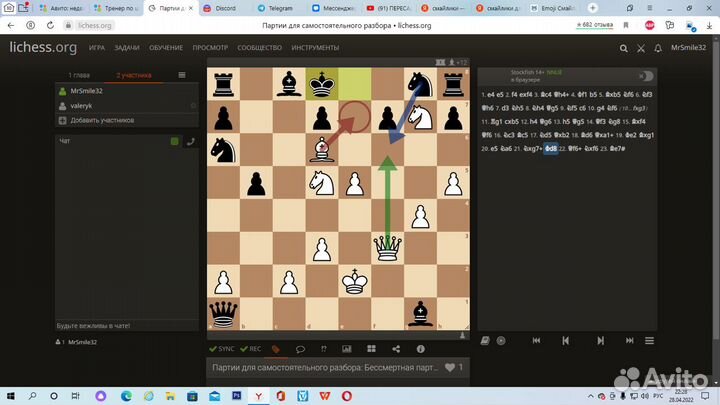The height and width of the screenshot is (405, 720).
Task: Open the opening explorer book icon
Action: coord(487,340)
